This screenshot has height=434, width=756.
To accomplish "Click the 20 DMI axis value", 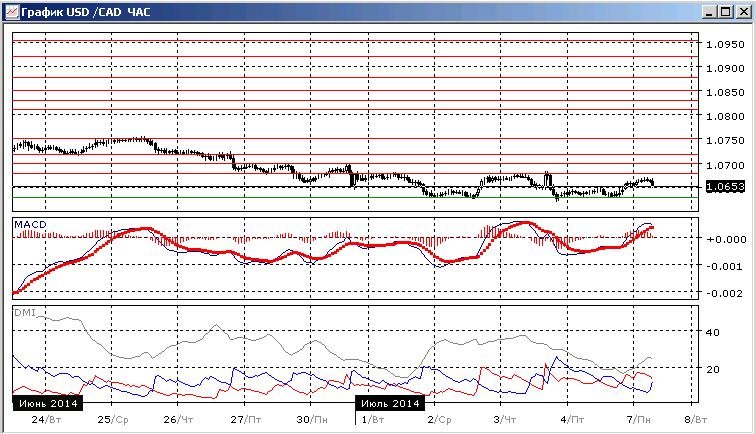I will click(x=713, y=369).
